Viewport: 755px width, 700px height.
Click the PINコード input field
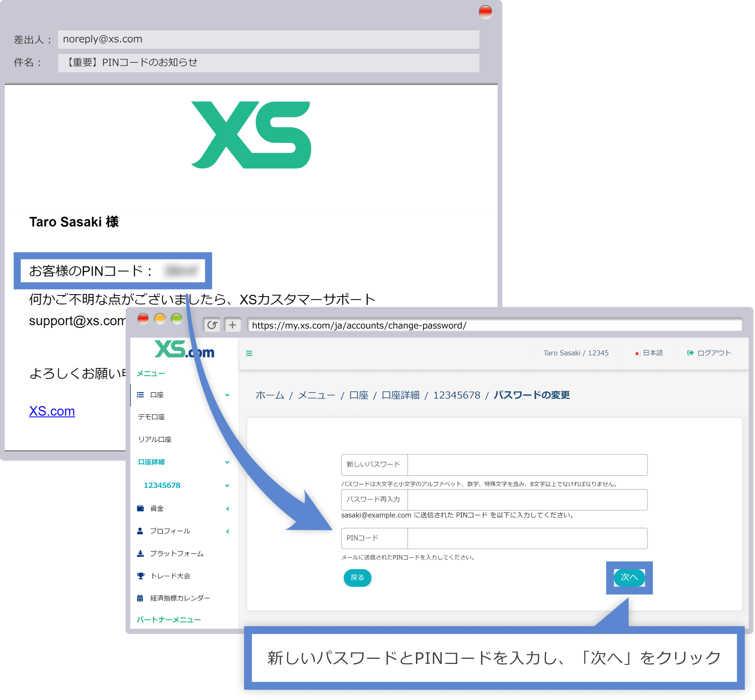point(527,538)
